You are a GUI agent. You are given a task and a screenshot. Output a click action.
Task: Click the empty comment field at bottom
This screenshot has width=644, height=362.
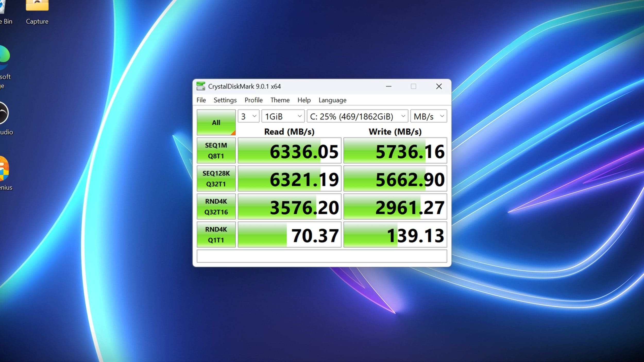(x=321, y=256)
